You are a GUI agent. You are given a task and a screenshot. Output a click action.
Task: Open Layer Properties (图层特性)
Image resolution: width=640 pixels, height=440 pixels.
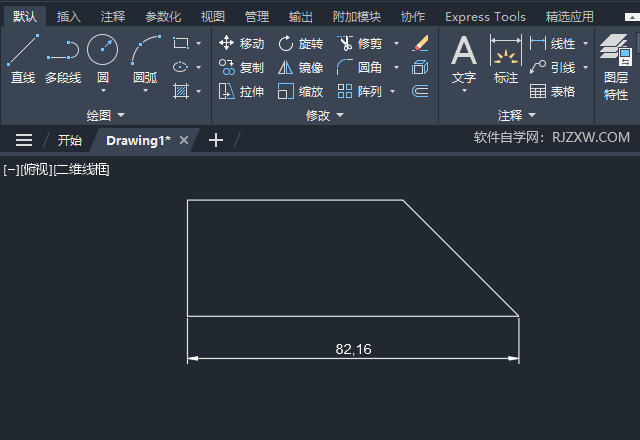coord(616,67)
